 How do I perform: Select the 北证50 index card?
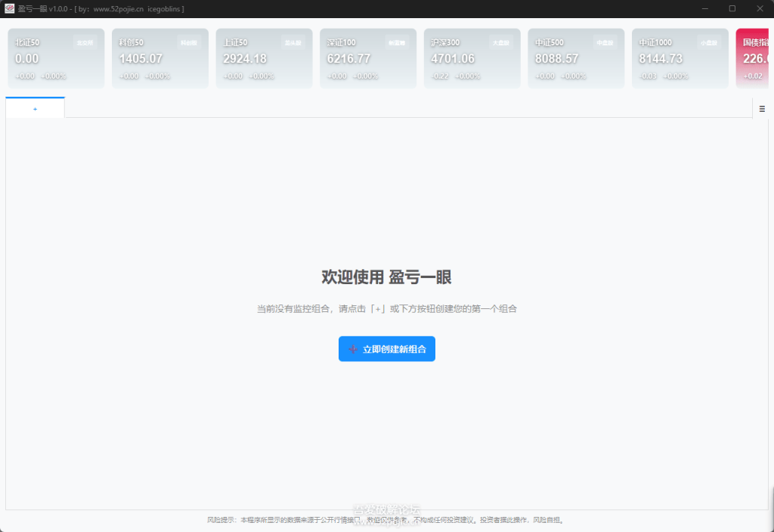click(x=56, y=58)
